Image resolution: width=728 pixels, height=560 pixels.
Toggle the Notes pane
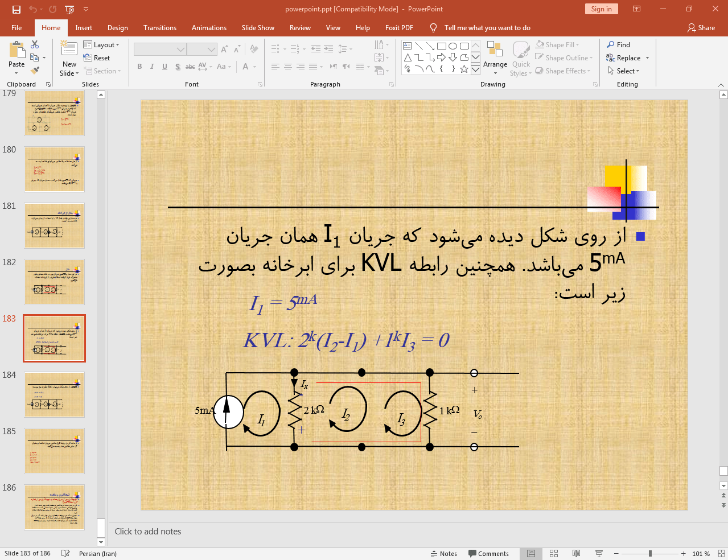(444, 554)
